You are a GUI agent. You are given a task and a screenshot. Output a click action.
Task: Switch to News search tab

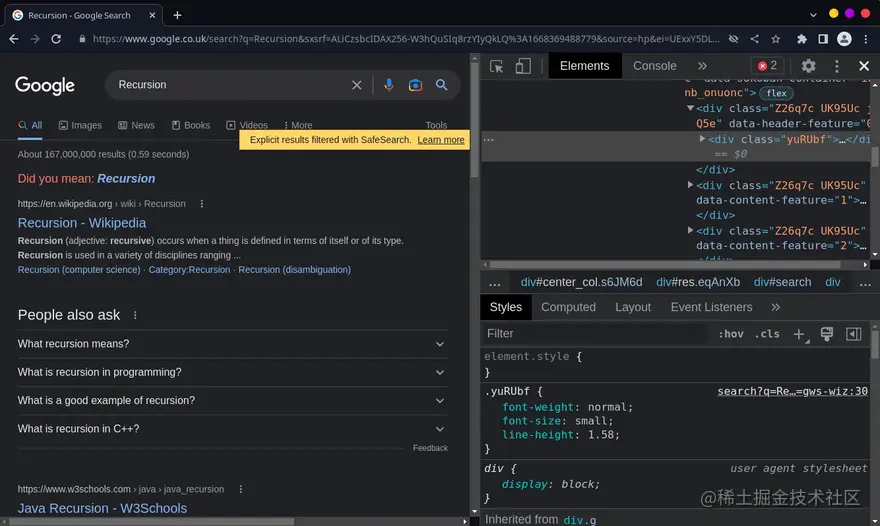click(x=136, y=125)
